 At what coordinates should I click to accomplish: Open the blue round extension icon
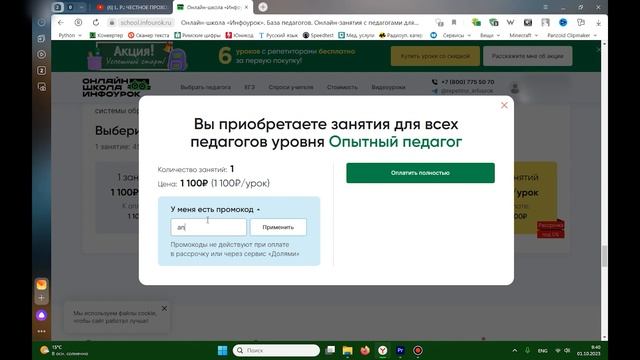(563, 22)
